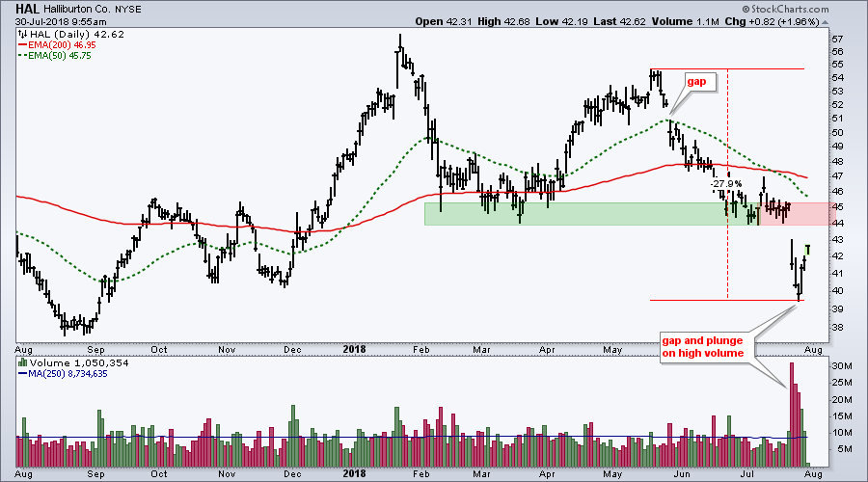The width and height of the screenshot is (868, 482).
Task: Click the tallest red volume bar
Action: tap(792, 415)
